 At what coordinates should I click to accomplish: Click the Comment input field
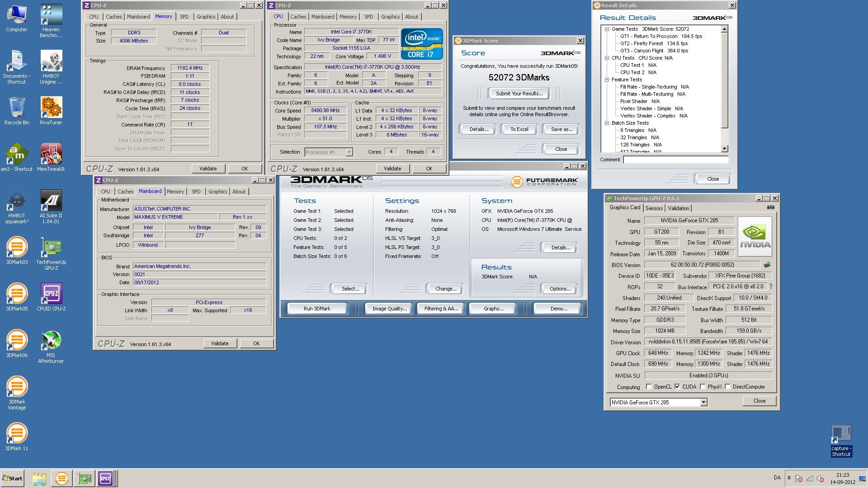(x=675, y=160)
